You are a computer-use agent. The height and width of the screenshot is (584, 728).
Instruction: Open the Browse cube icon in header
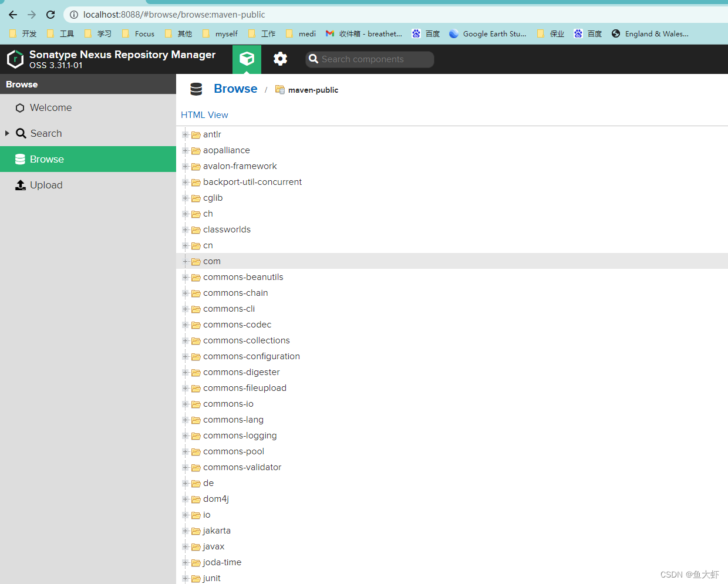tap(247, 59)
